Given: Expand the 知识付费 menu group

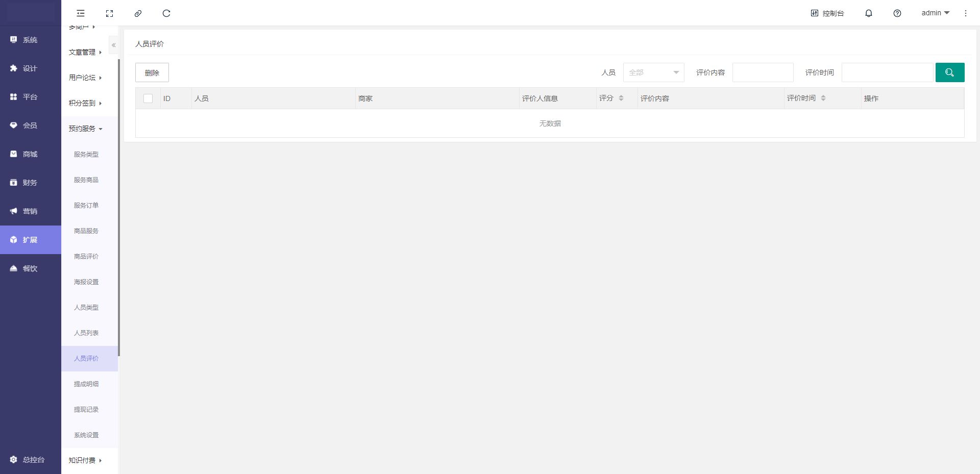Looking at the screenshot, I should coord(86,460).
